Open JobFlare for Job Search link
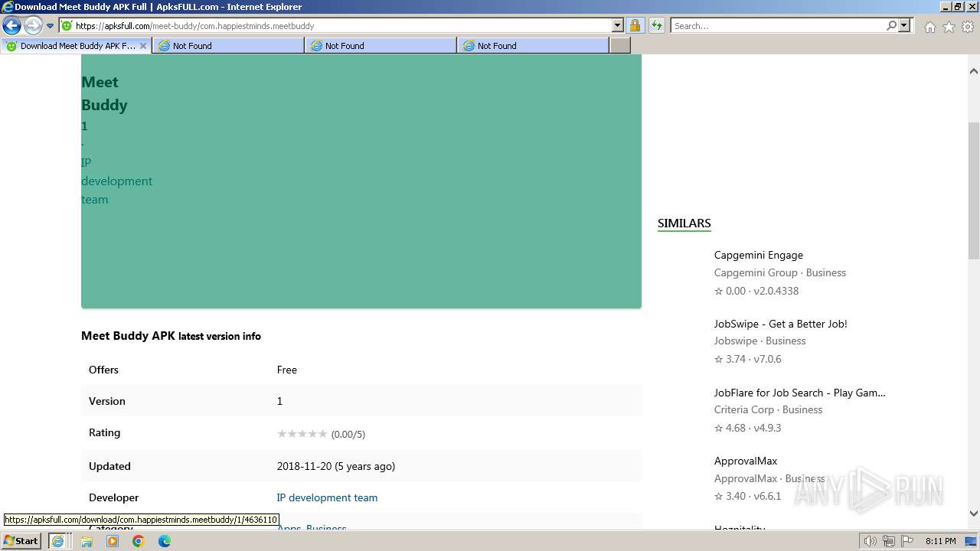Viewport: 980px width, 551px height. (x=799, y=393)
